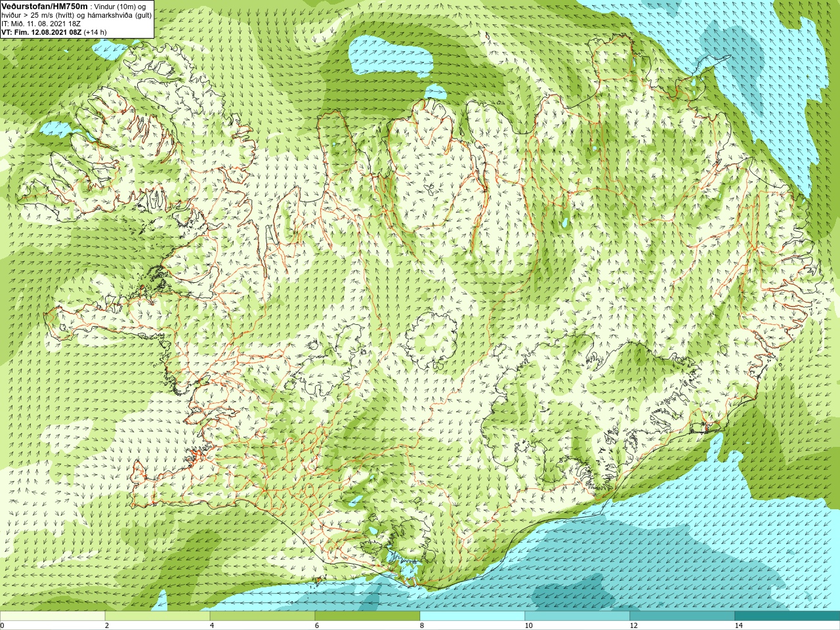Click the "IT: Mið. 11. 08. 2021 18Z" line
The width and height of the screenshot is (840, 630).
(41, 24)
